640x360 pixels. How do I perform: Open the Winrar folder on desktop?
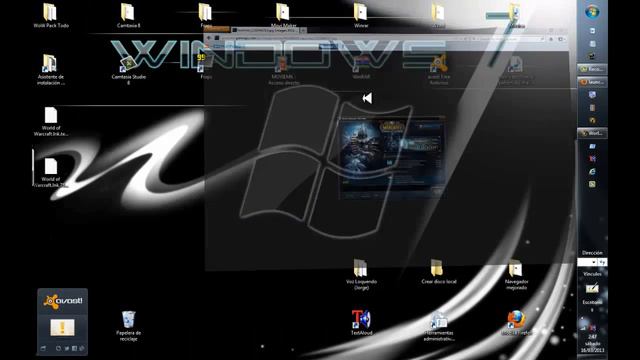360,15
